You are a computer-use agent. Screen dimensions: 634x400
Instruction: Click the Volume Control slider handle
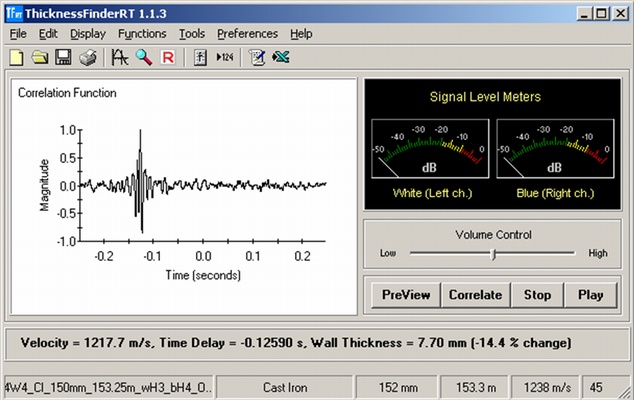tap(494, 254)
